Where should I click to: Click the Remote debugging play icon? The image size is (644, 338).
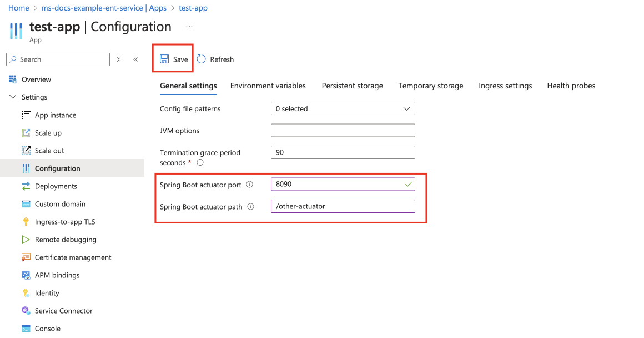coord(26,239)
